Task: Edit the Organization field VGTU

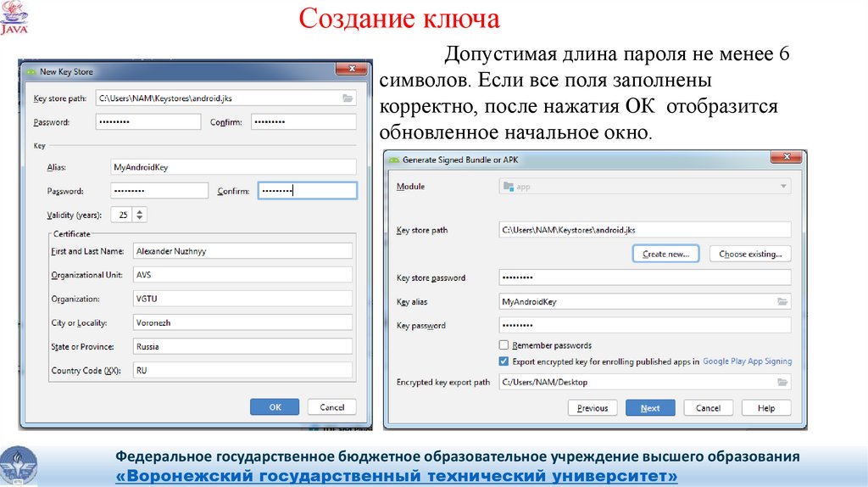Action: coord(242,299)
